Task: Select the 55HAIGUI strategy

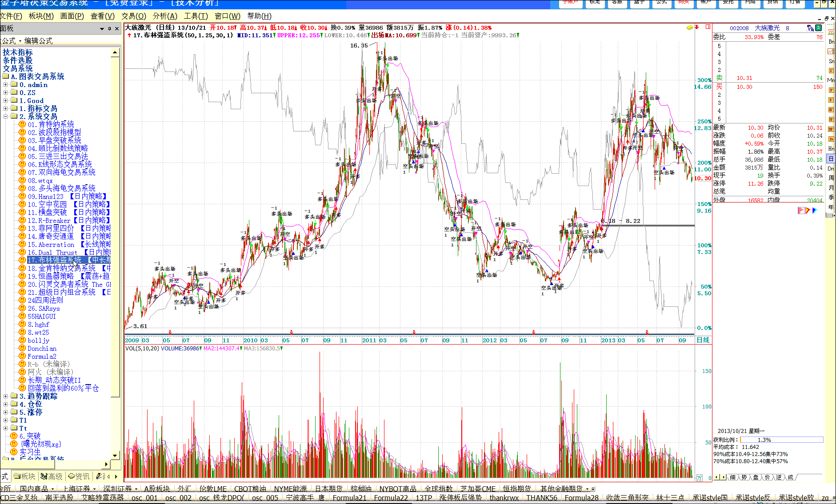Action: (x=42, y=316)
